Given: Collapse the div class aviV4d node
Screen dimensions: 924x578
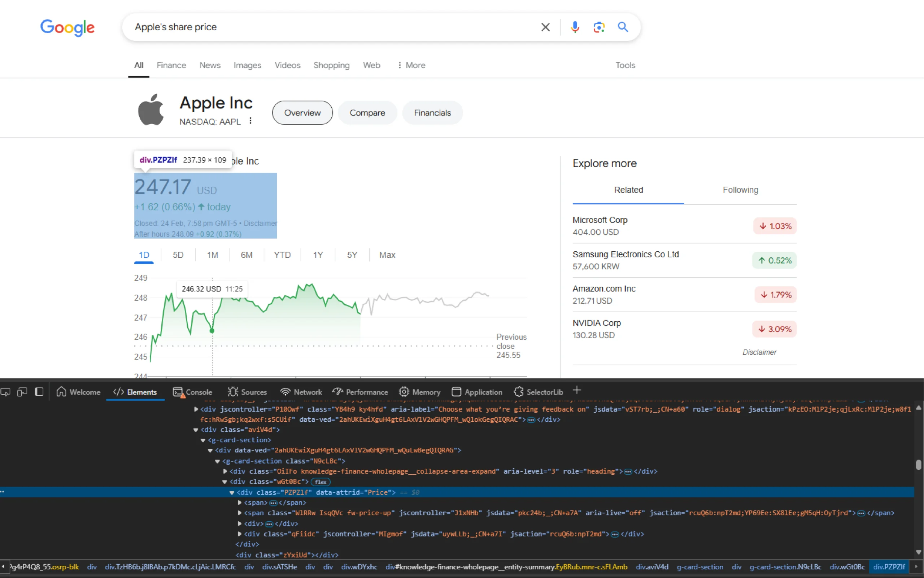Looking at the screenshot, I should pyautogui.click(x=196, y=430).
